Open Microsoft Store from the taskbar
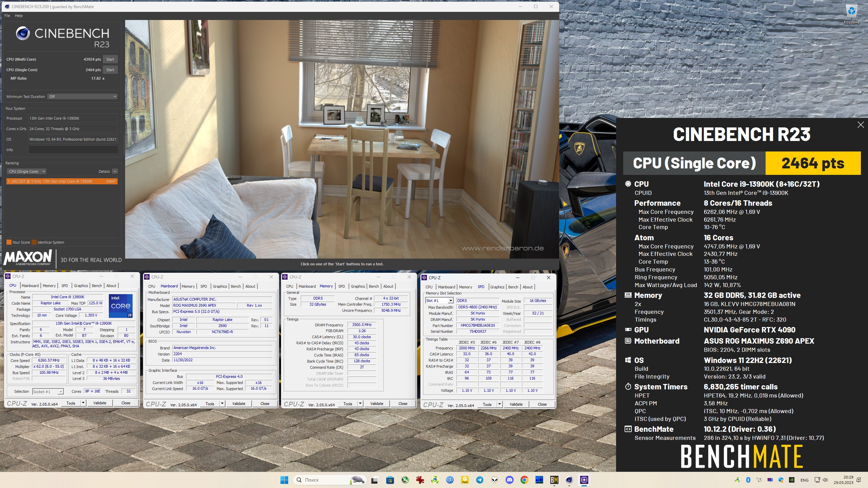Screen dimensions: 868x488 [390, 480]
